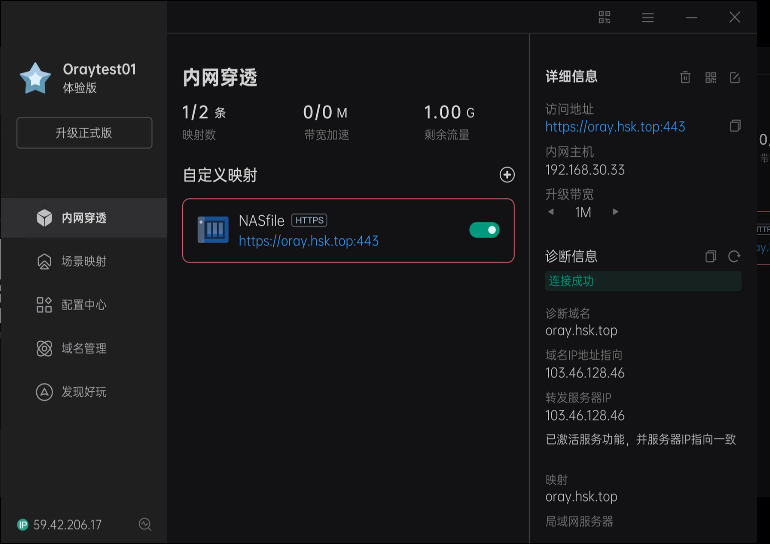Click the 场景映射 house icon
The width and height of the screenshot is (770, 544).
pos(44,261)
